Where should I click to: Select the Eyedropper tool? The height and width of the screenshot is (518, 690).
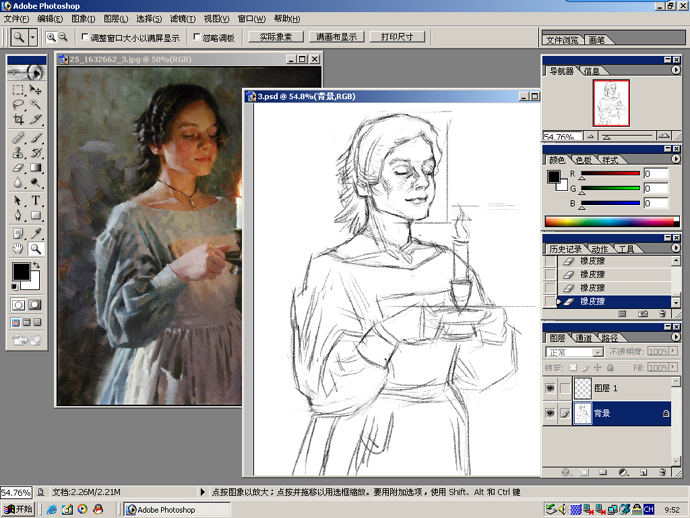click(36, 234)
